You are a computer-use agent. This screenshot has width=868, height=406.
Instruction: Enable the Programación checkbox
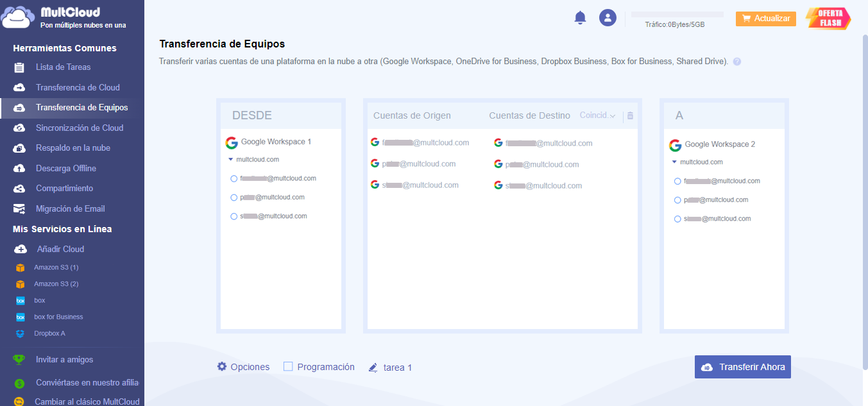288,366
